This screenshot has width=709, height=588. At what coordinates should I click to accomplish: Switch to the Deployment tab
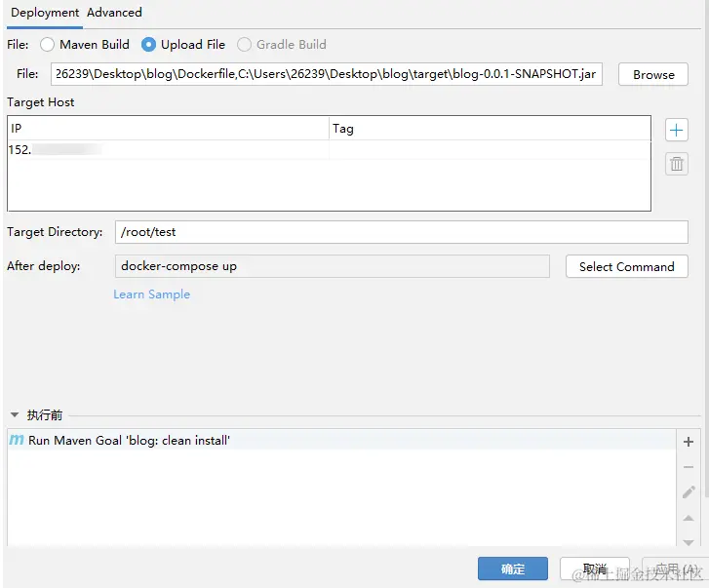pos(45,13)
